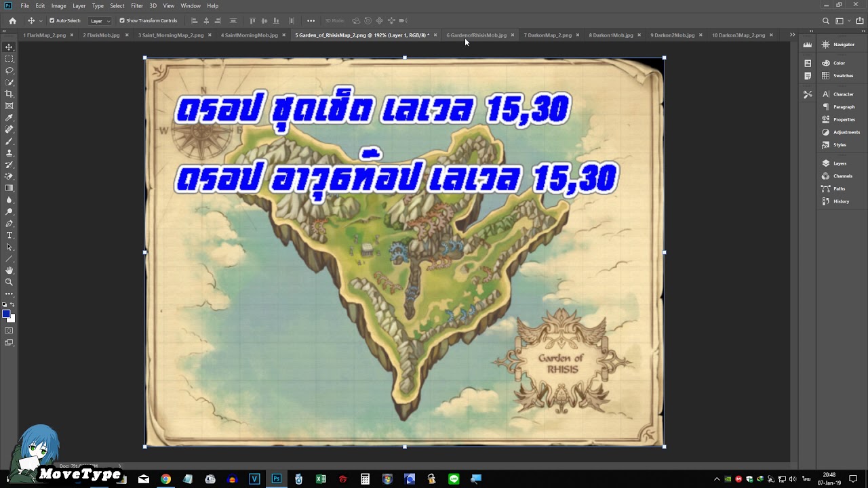Open the workspace switcher dropdown
This screenshot has width=868, height=488.
tap(842, 21)
